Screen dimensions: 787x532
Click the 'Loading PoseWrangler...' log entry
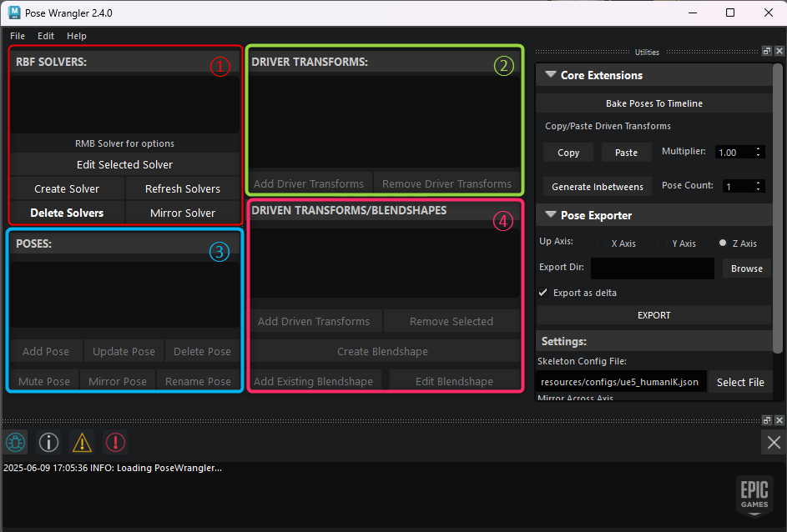113,468
